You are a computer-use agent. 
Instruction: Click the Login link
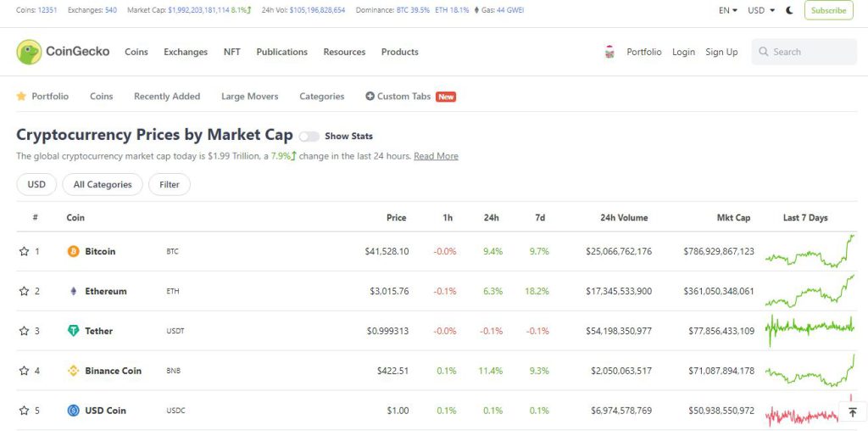(684, 52)
